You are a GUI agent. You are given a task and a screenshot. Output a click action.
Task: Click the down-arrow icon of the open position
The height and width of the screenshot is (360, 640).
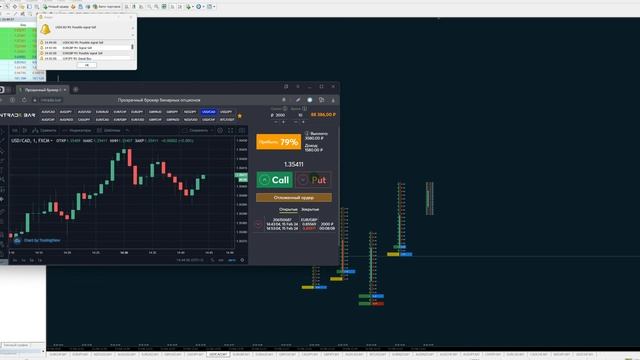(259, 224)
